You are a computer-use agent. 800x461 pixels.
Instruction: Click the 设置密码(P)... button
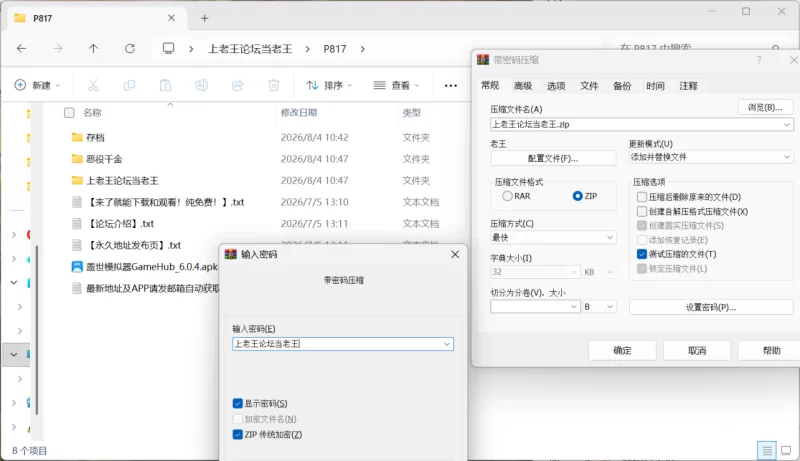[x=711, y=307]
